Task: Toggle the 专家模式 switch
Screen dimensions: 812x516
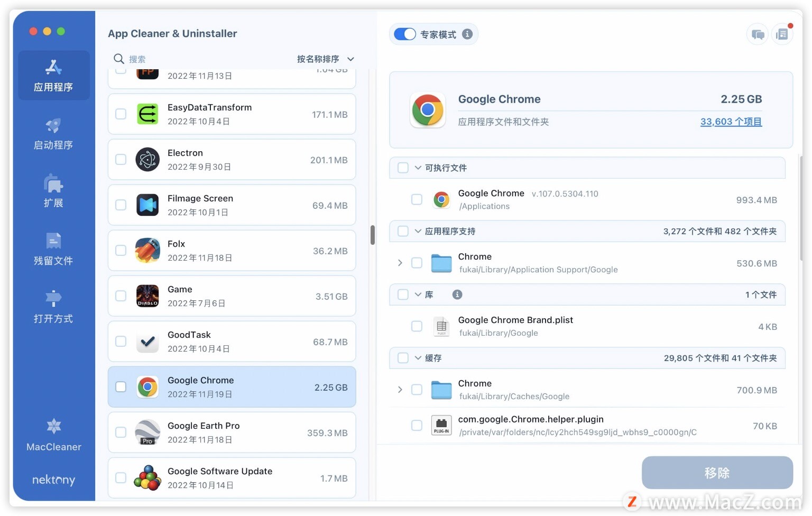Action: tap(405, 34)
